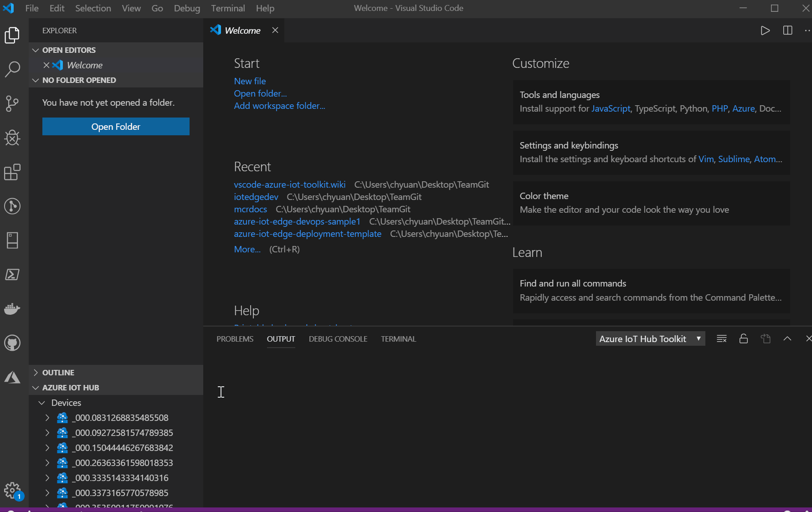Switch to the Debug Console tab
Viewport: 812px width, 512px height.
(338, 339)
